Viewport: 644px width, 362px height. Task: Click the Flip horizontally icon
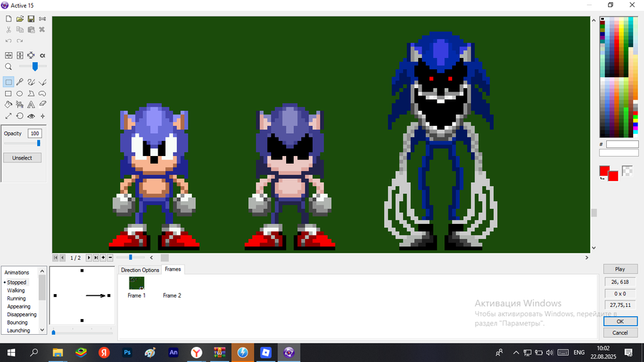pyautogui.click(x=9, y=55)
